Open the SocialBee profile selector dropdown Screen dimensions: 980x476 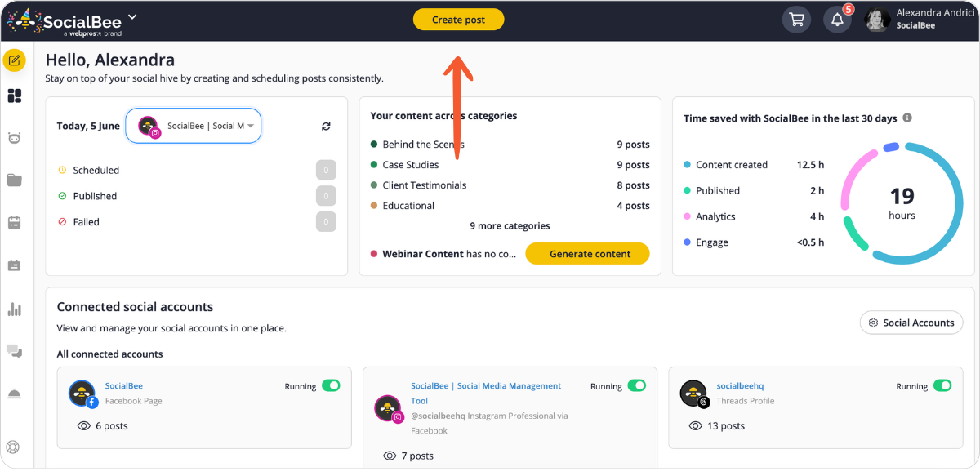pyautogui.click(x=194, y=126)
